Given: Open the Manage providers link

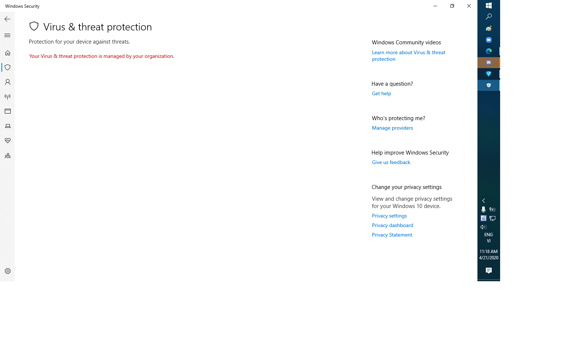Looking at the screenshot, I should point(392,128).
